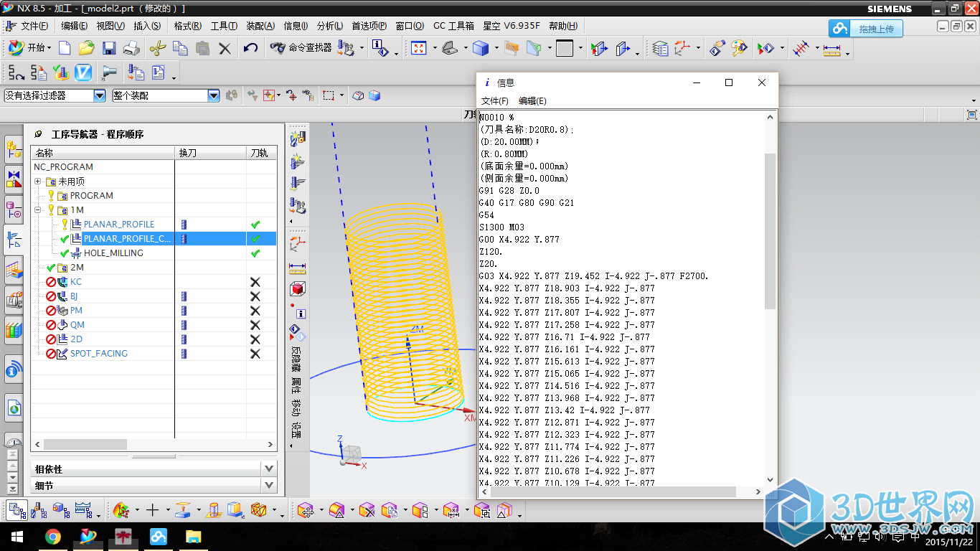Screen dimensions: 980x551
Task: Click the information 'i' icon on vertical toolbar
Action: point(301,314)
